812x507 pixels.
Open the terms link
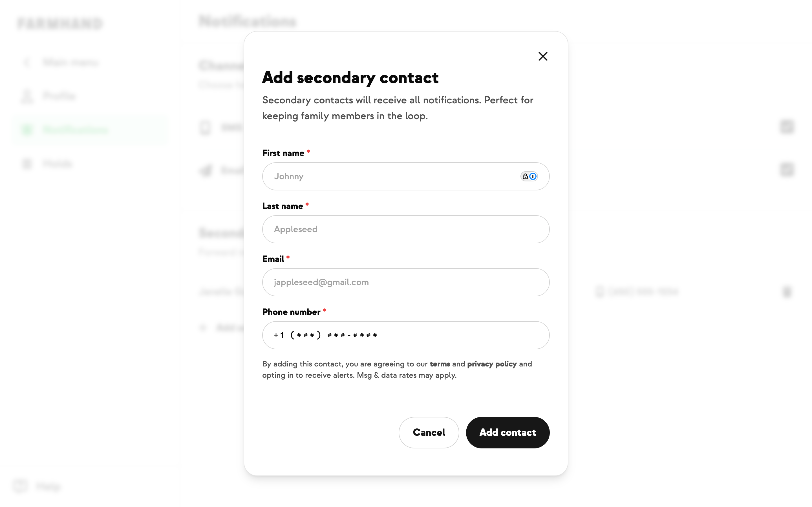440,364
